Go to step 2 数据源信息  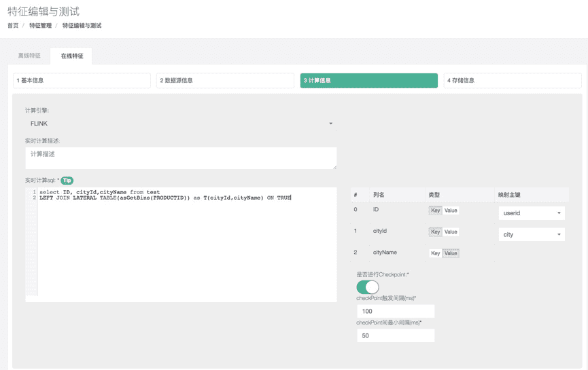click(225, 81)
